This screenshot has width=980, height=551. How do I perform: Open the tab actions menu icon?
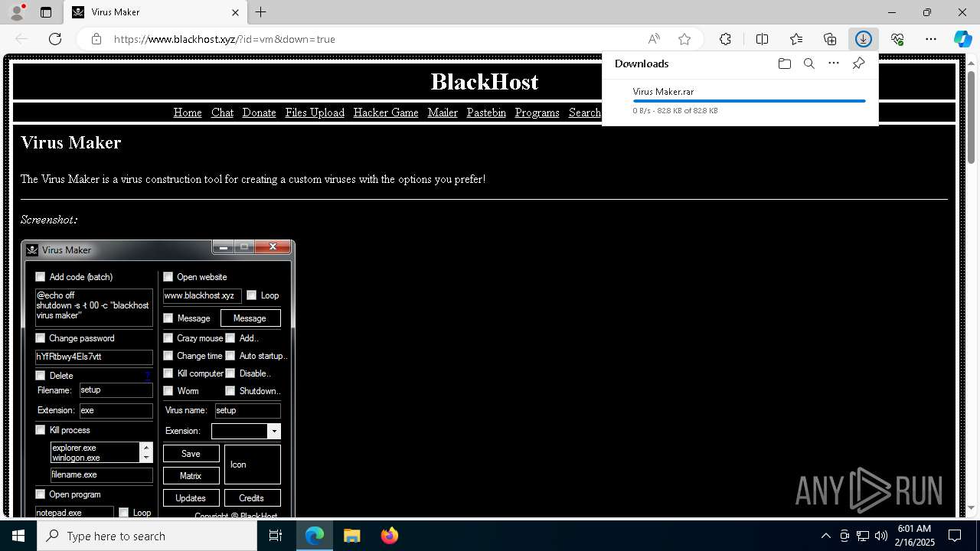click(46, 12)
